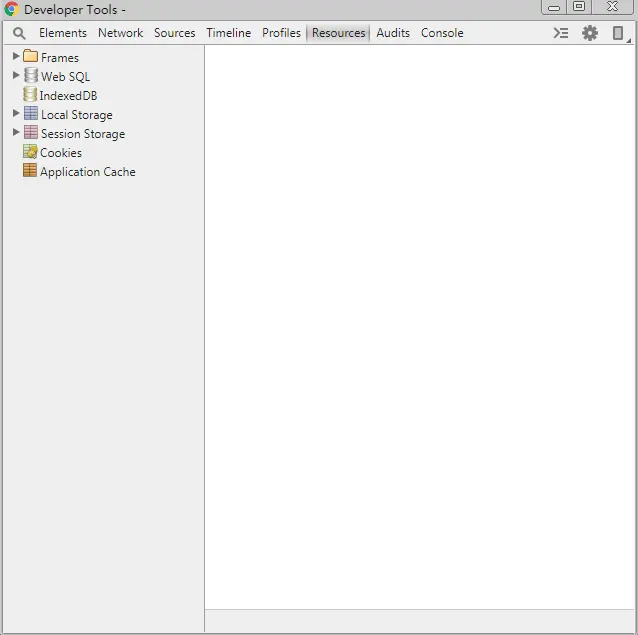638x635 pixels.
Task: Open the Sources tab
Action: (175, 33)
